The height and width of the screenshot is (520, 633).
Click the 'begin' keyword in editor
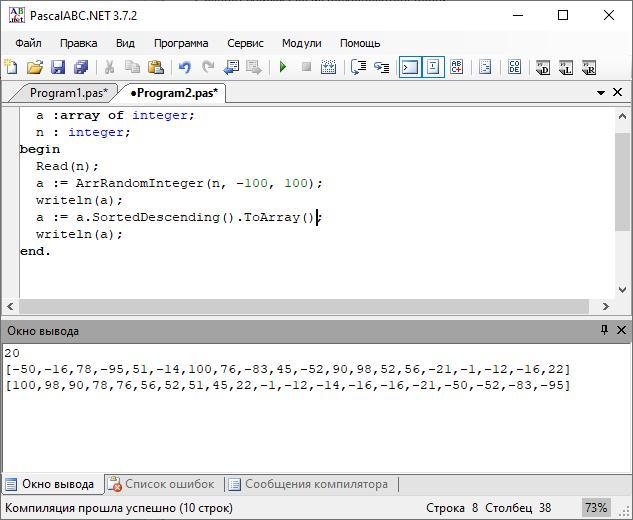[x=40, y=149]
